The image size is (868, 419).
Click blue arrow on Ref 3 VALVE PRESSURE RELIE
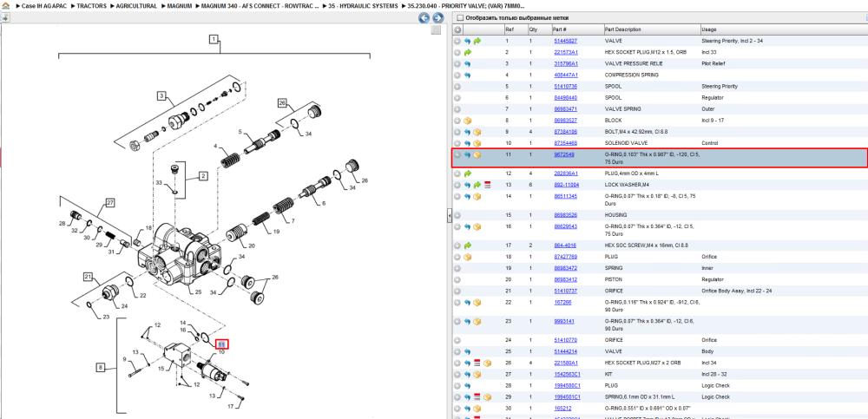[467, 63]
